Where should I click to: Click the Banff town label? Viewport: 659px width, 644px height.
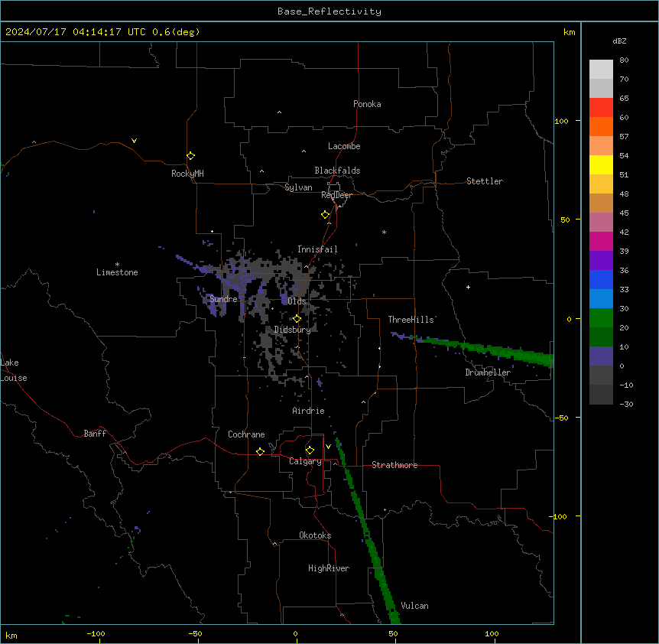tap(95, 434)
